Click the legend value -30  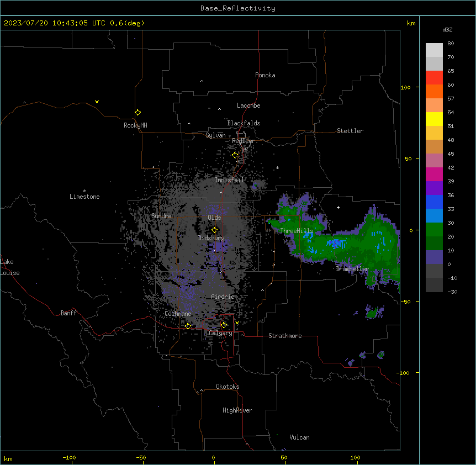[452, 292]
